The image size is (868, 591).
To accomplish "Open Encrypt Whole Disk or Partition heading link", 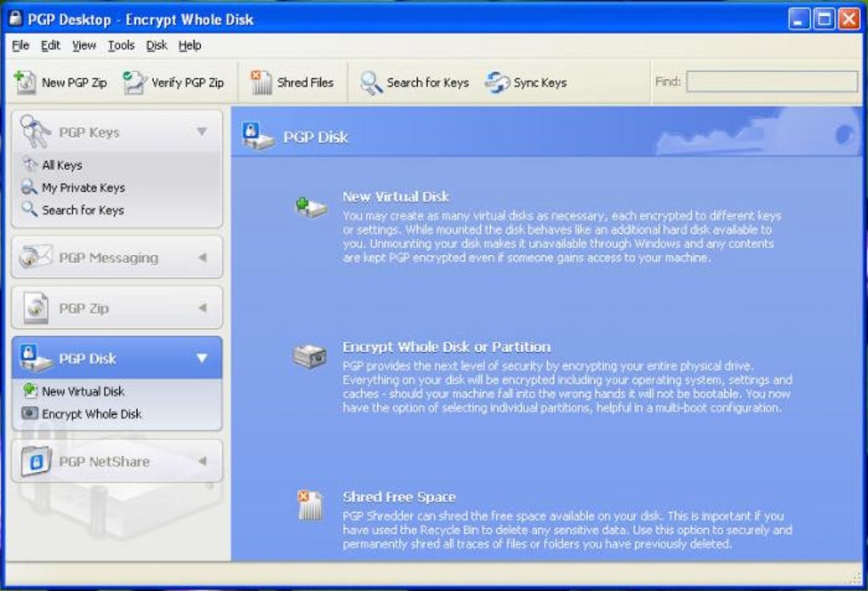I will coord(446,347).
